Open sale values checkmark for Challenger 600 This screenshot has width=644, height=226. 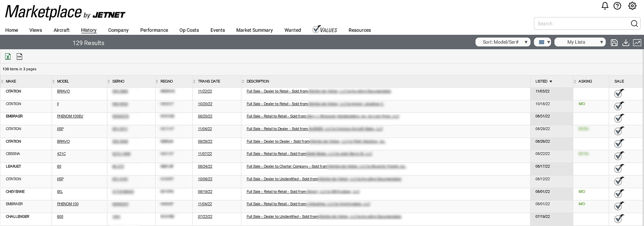pos(619,219)
